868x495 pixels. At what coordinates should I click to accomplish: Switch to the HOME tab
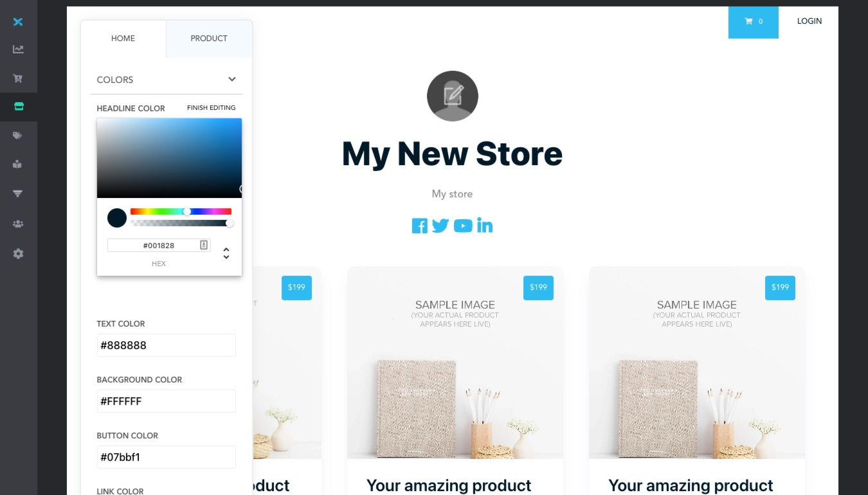coord(123,39)
